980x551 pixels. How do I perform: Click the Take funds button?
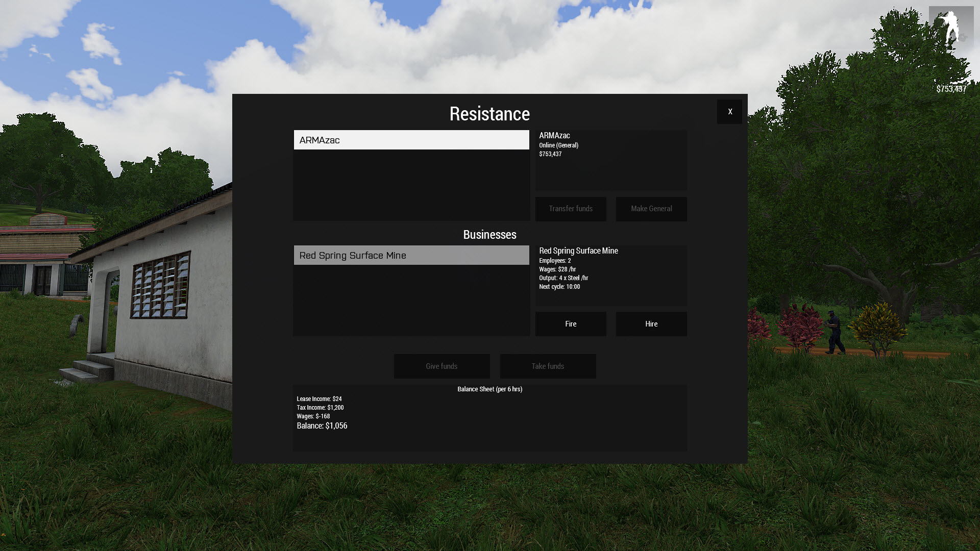point(548,366)
